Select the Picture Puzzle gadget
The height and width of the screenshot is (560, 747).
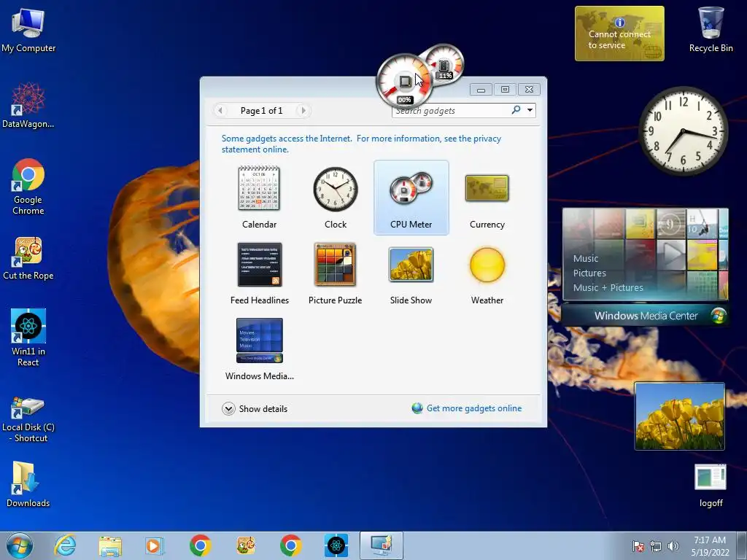(336, 273)
